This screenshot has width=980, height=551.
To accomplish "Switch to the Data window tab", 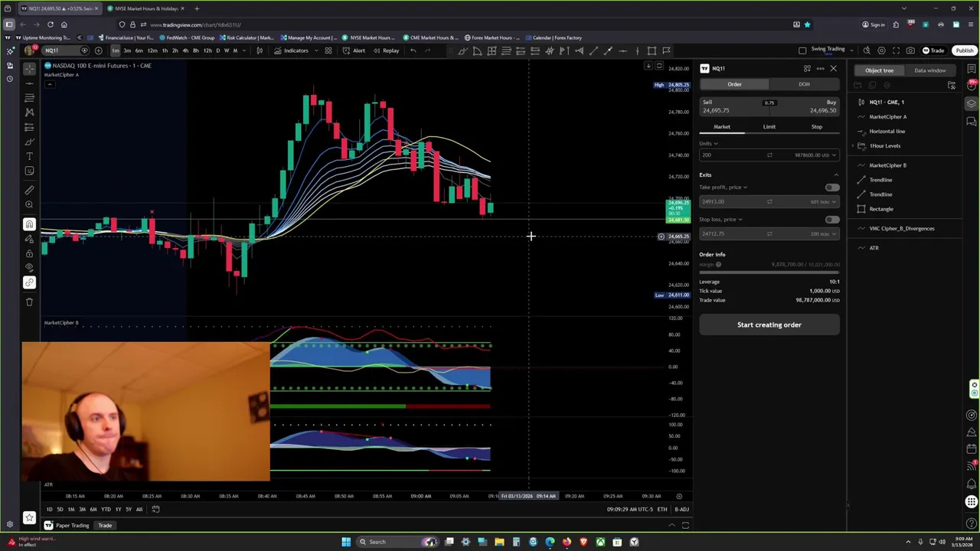I will point(929,70).
